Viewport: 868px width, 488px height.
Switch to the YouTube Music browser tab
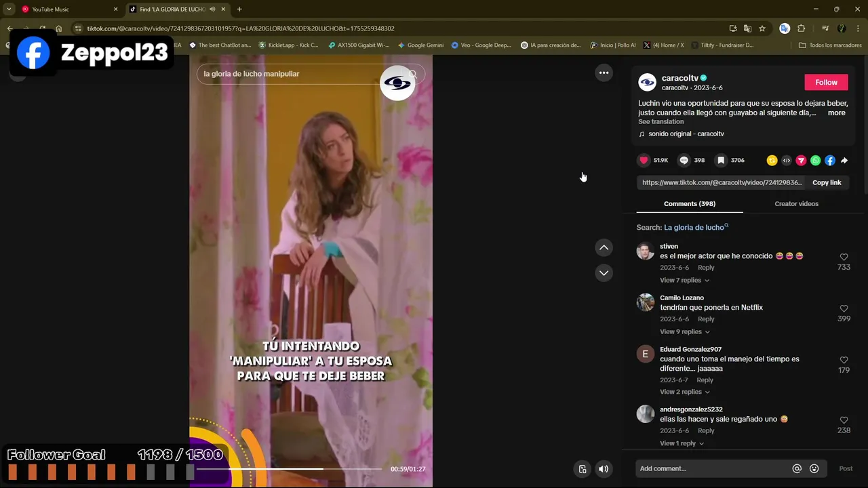[x=69, y=9]
